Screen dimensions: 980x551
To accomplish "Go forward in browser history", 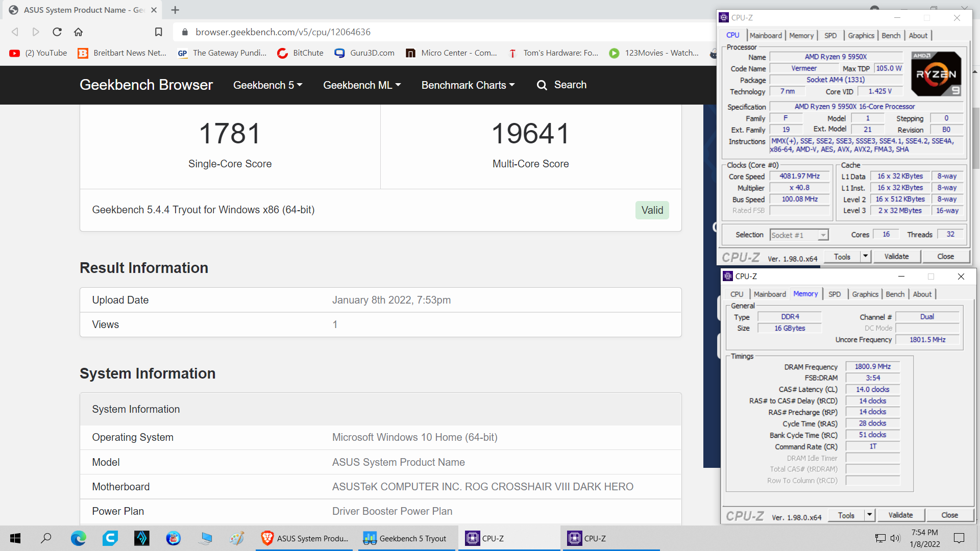I will pos(36,32).
